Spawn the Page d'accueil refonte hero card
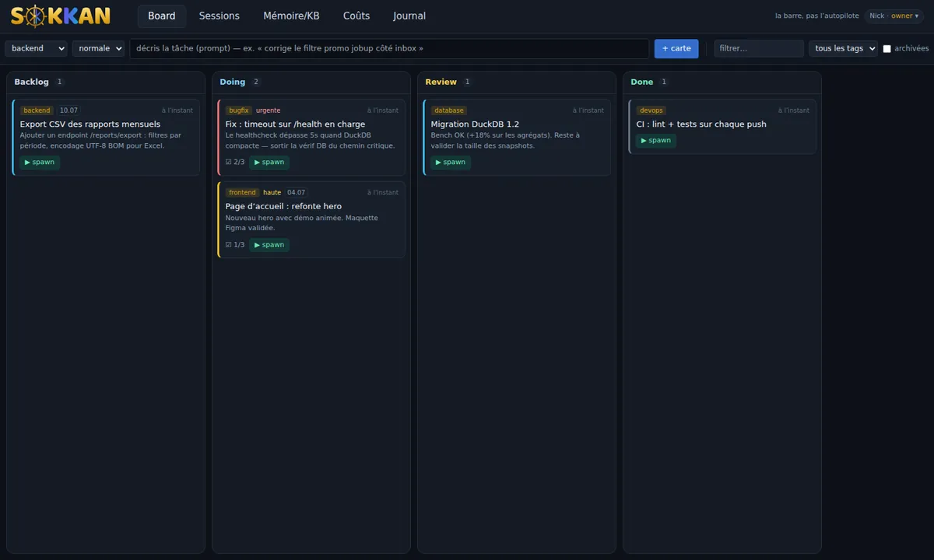The width and height of the screenshot is (934, 560). (269, 245)
